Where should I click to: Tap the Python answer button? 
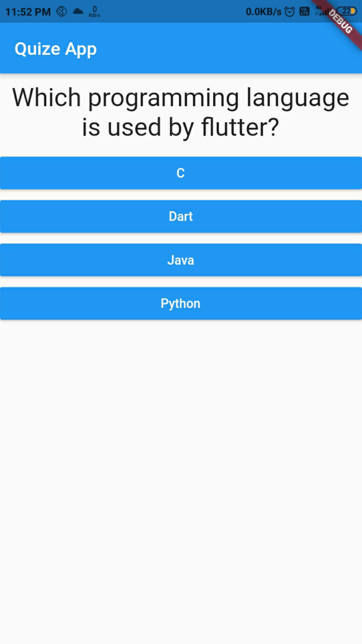(x=181, y=304)
